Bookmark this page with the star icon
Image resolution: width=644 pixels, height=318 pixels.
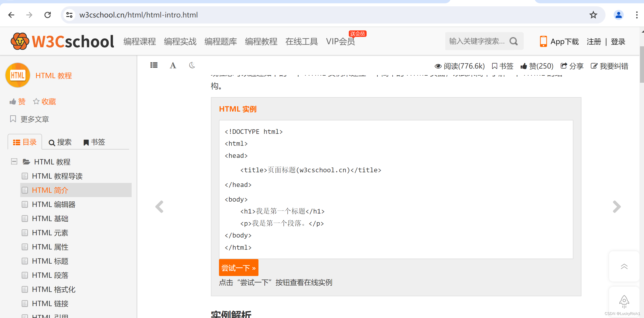coord(593,15)
